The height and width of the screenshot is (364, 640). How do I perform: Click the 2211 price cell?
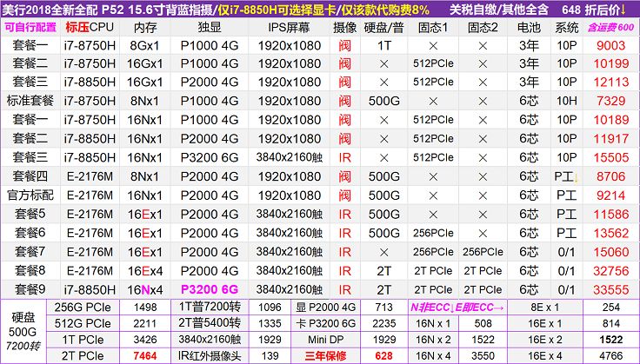click(x=145, y=324)
